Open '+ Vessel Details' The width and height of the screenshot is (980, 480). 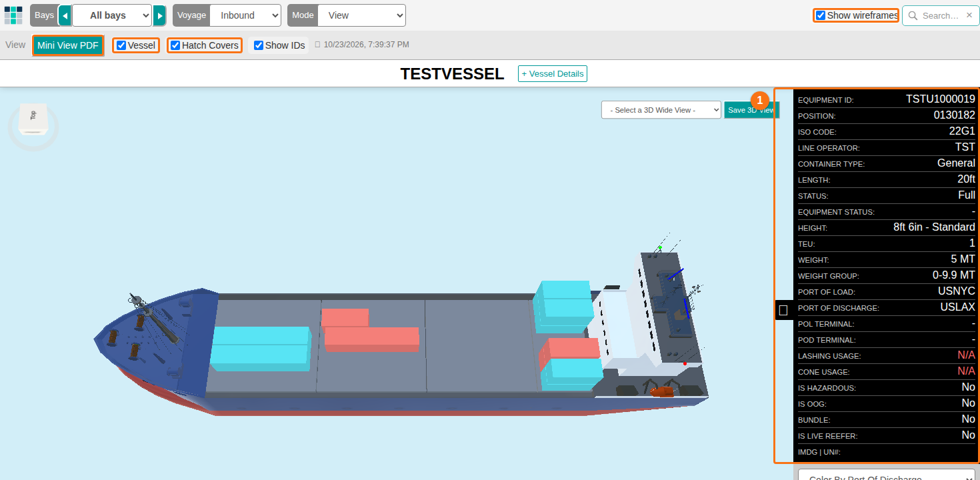point(553,73)
